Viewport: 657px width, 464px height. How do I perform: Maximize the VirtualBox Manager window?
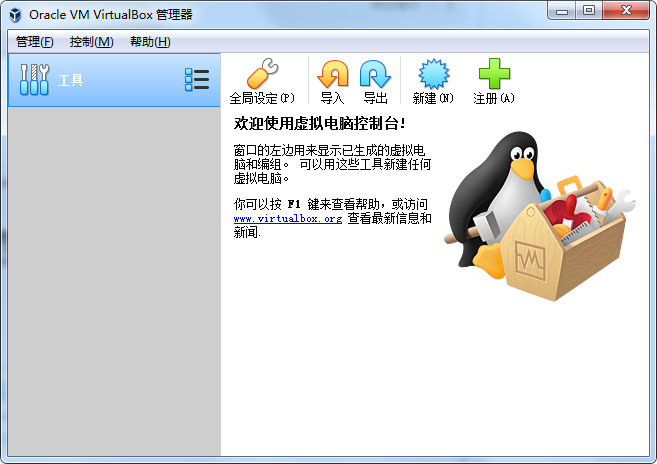(589, 10)
